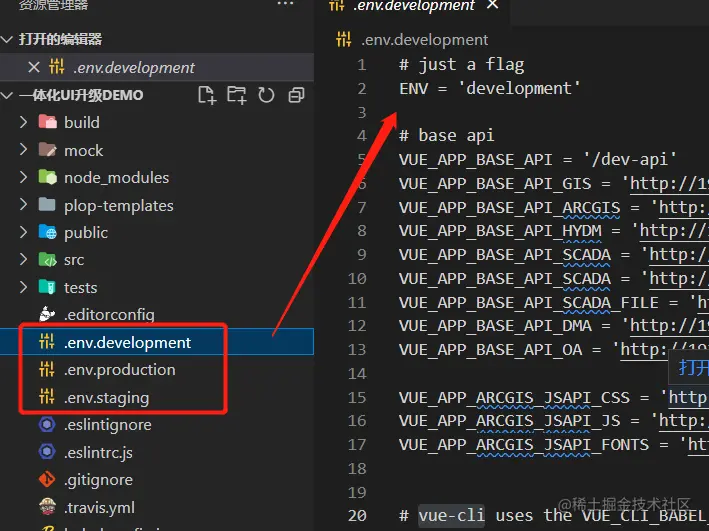Click the .env.production settings icon
This screenshot has height=531, width=709.
tap(47, 370)
